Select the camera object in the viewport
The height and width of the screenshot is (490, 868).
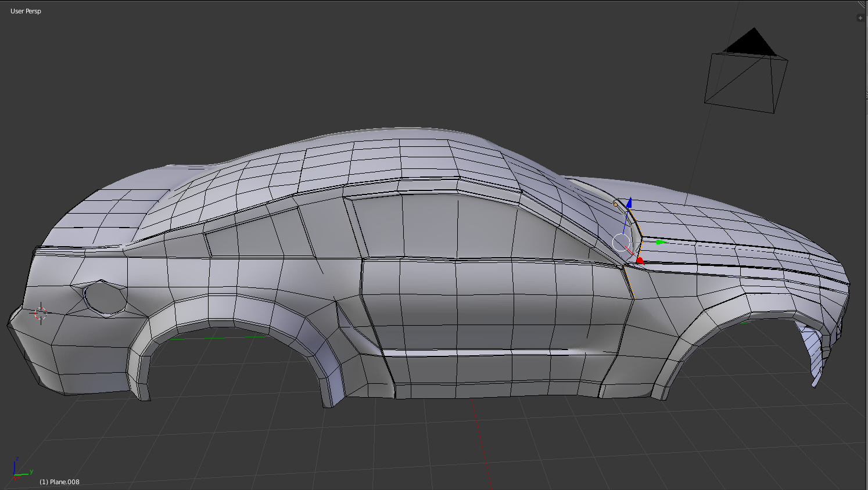coord(747,71)
